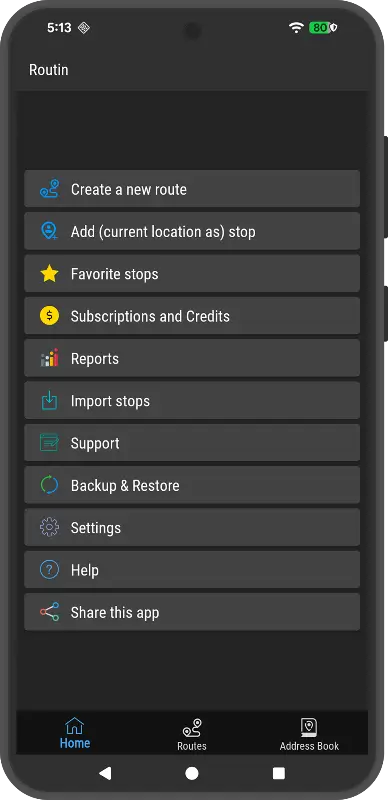Open the Address Book tab

click(x=309, y=734)
